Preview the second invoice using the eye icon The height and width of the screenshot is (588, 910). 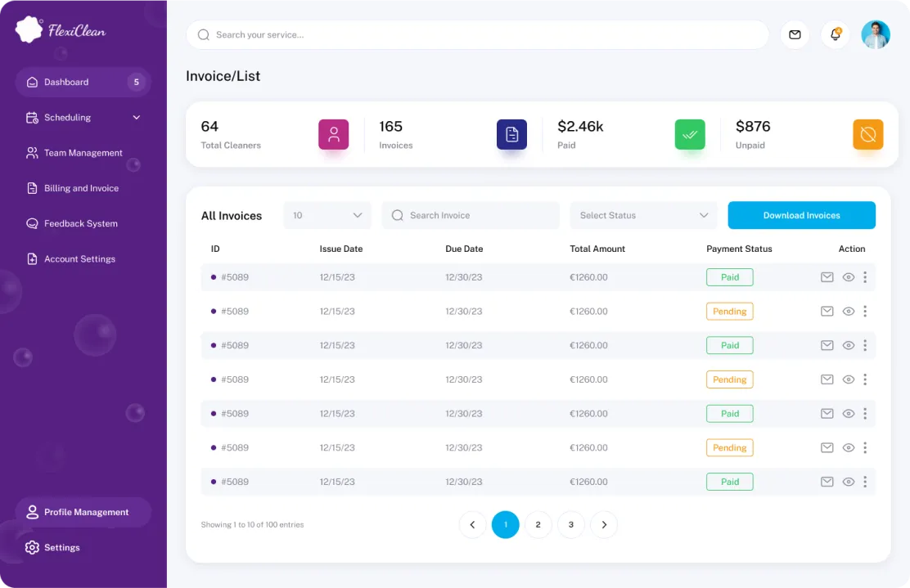coord(848,311)
